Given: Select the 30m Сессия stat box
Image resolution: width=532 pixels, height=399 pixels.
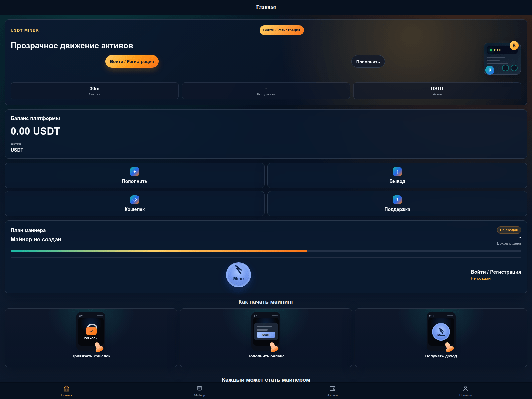Looking at the screenshot, I should (x=94, y=91).
